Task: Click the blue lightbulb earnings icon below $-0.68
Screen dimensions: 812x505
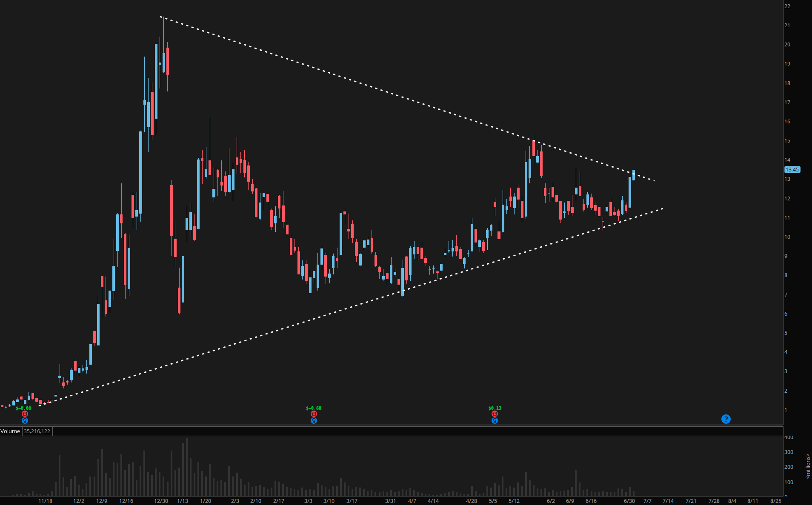Action: pyautogui.click(x=314, y=421)
